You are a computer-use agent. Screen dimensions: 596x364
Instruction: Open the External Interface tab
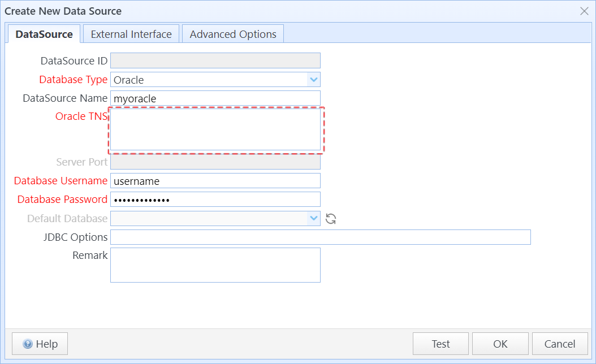(x=131, y=34)
